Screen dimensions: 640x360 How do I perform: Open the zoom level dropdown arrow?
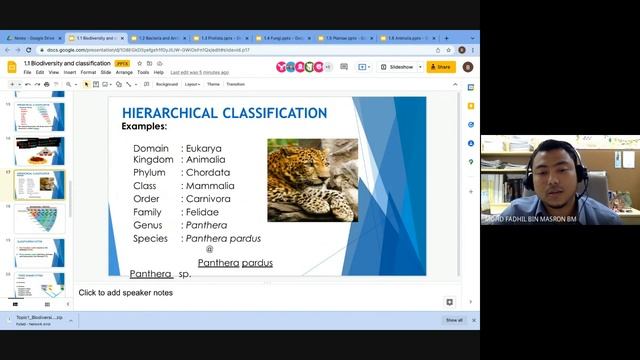76,84
